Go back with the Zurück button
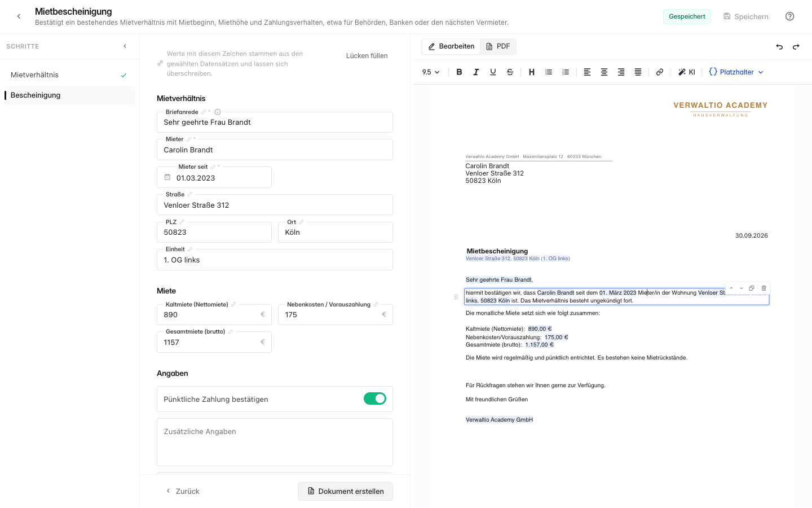Image resolution: width=812 pixels, height=508 pixels. point(183,491)
